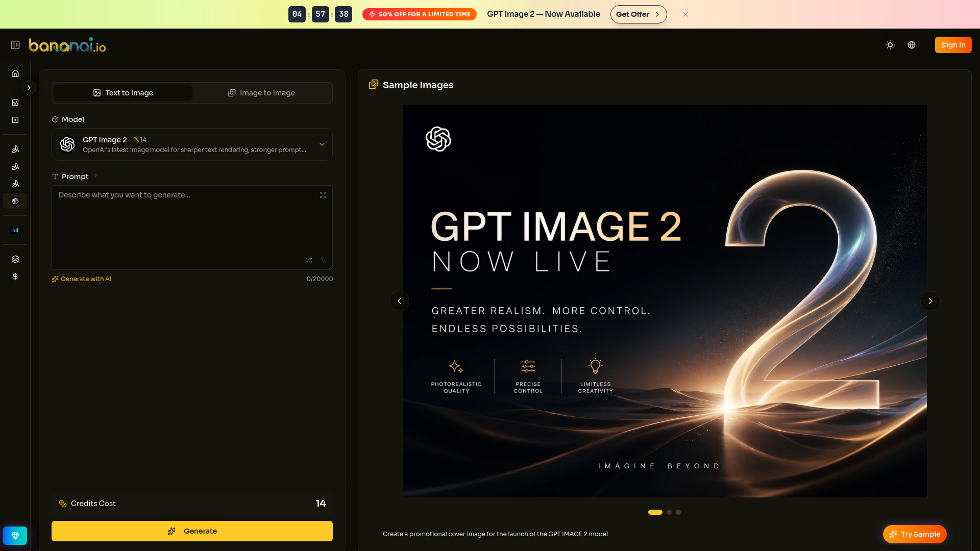Toggle light mode with the sun icon

click(890, 45)
